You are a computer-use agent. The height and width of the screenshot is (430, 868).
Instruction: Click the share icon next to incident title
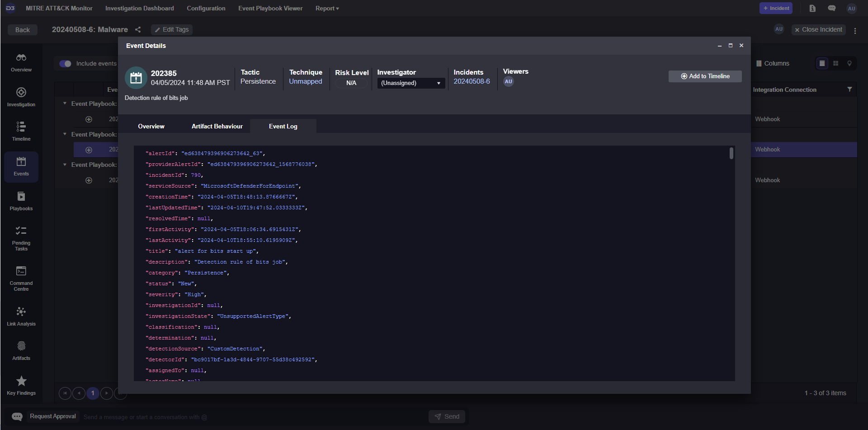tap(138, 30)
